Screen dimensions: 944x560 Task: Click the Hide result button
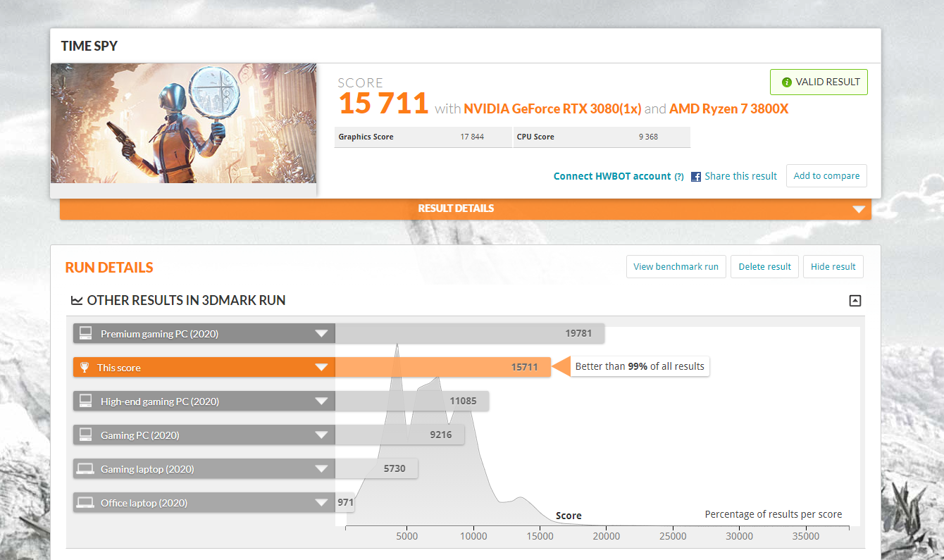[x=833, y=267]
